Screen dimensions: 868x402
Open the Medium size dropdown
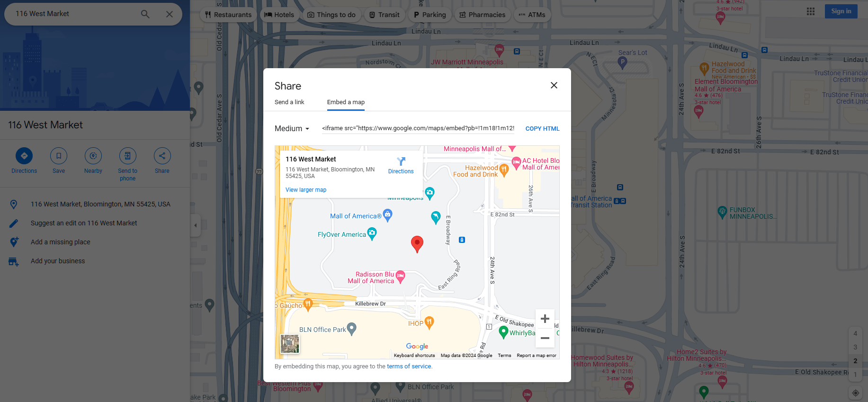tap(292, 129)
